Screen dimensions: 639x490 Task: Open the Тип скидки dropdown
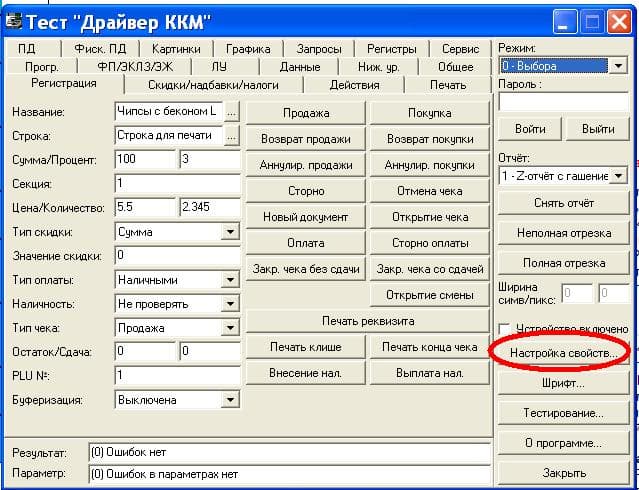click(230, 232)
